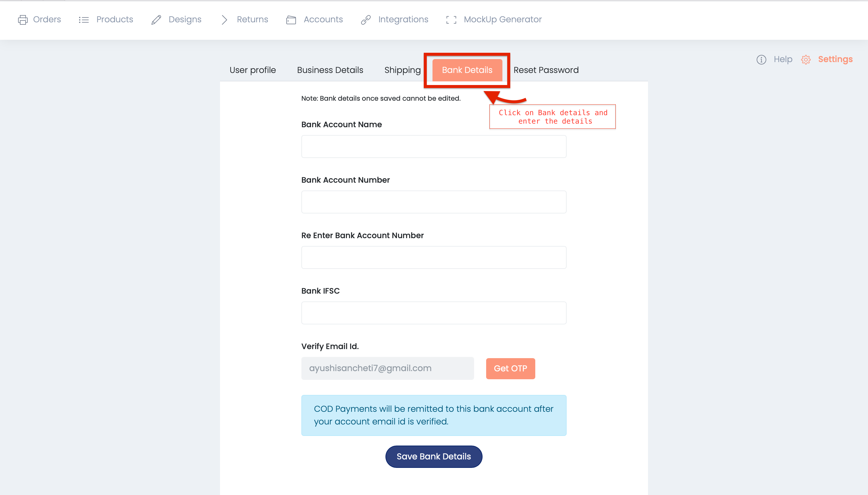
Task: Select Bank Account Name input field
Action: click(434, 146)
